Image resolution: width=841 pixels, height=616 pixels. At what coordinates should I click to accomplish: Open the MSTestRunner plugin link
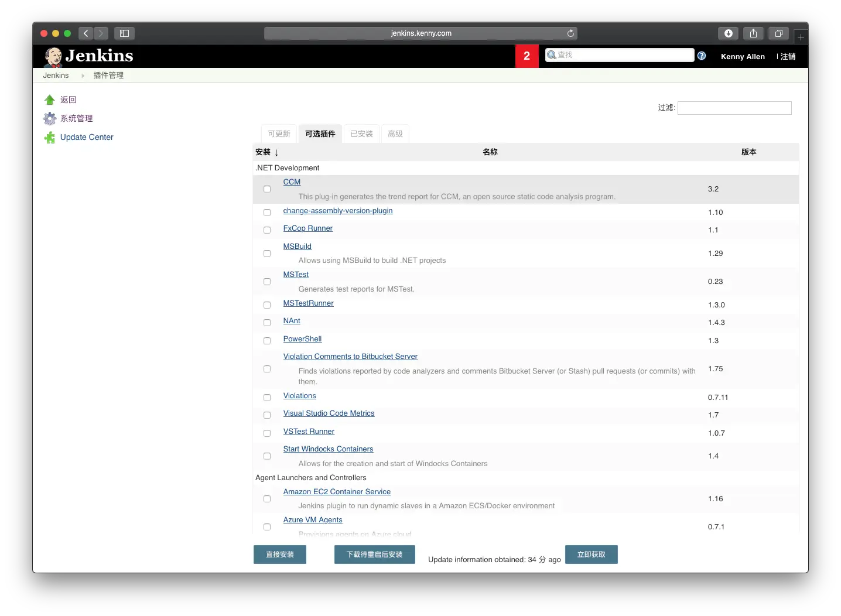point(308,303)
